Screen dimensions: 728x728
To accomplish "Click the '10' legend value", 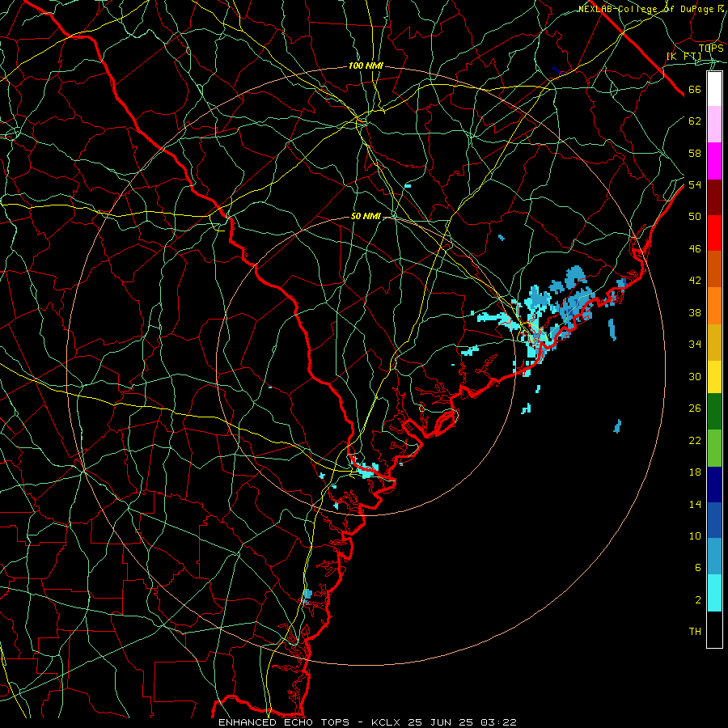I will 695,536.
